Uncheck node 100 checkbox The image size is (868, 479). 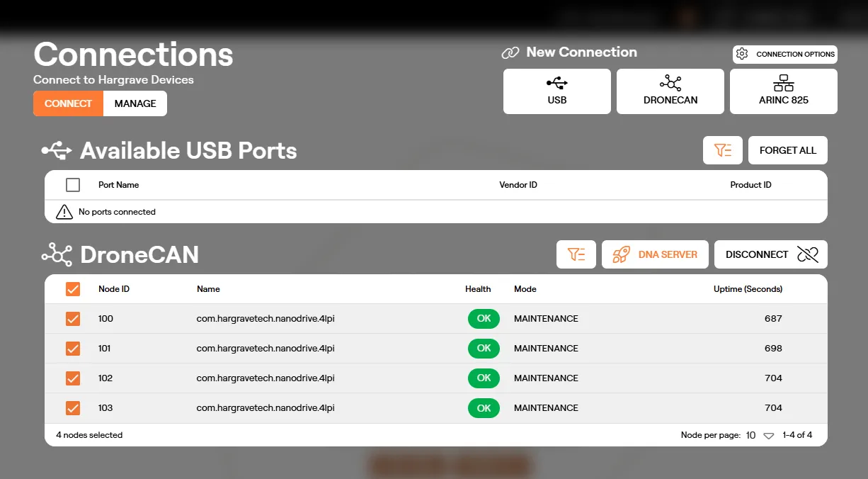point(73,319)
